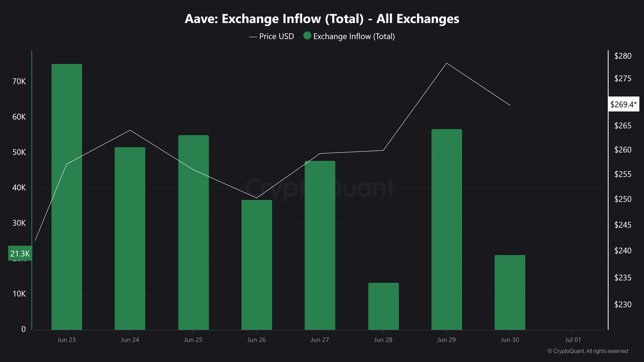644x362 pixels.
Task: Click the 21.3K current inflow label
Action: point(20,253)
